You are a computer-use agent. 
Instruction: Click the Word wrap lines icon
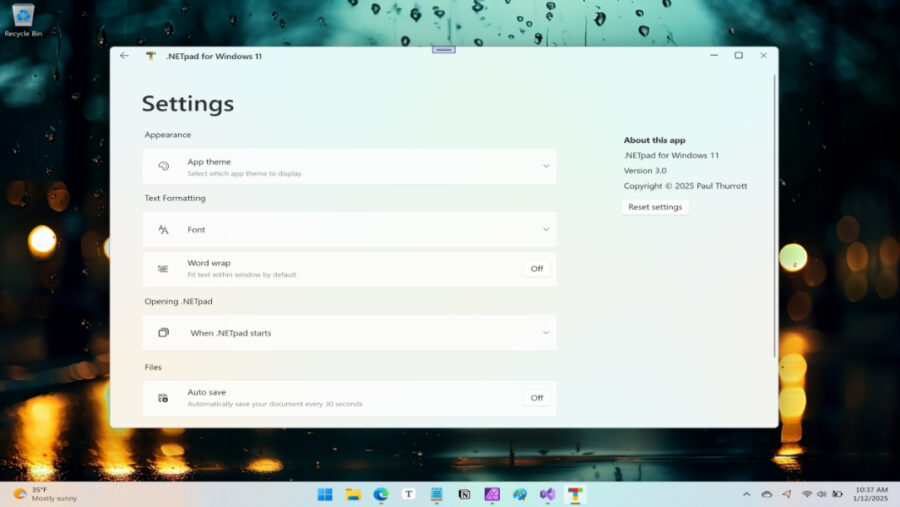[163, 269]
